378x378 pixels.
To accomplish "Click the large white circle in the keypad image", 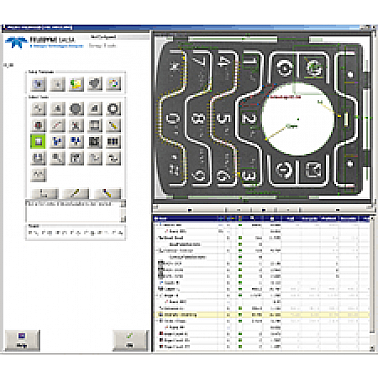I will (298, 119).
